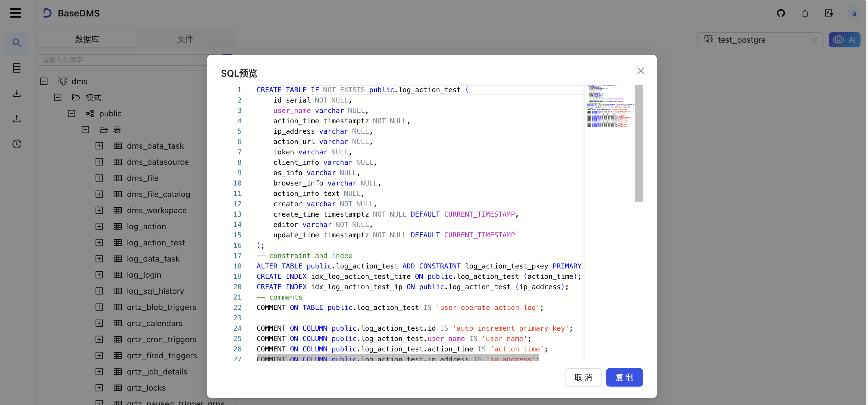Click the log_login table icon
868x405 pixels.
point(118,275)
